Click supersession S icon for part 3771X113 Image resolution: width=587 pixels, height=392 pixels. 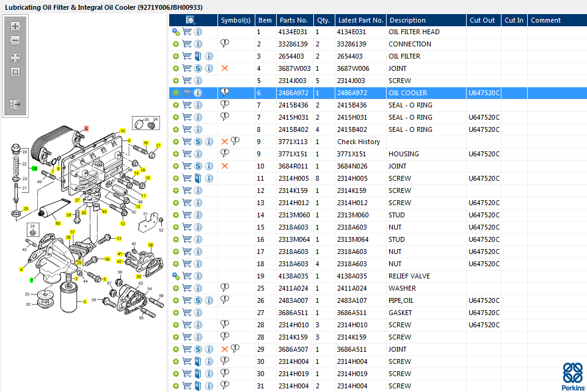click(198, 142)
